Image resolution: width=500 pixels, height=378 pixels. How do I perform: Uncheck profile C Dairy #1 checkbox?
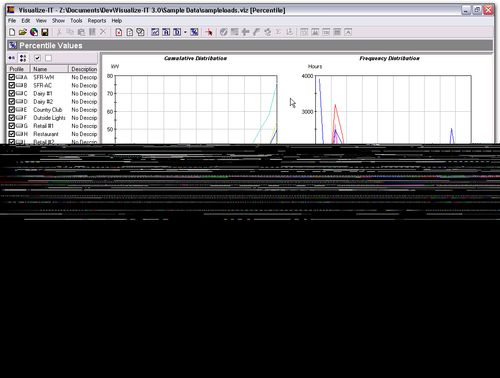pos(12,93)
